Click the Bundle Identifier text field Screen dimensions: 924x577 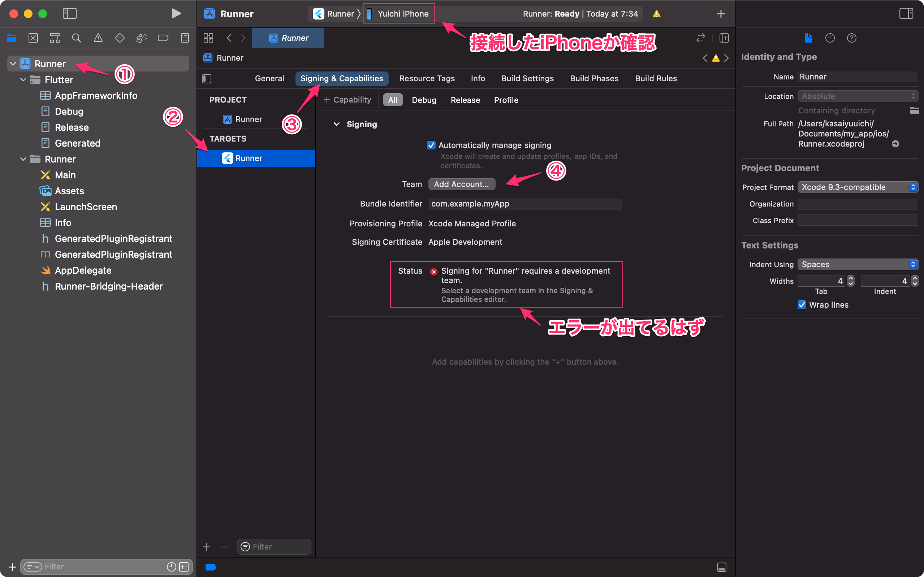[x=525, y=204]
